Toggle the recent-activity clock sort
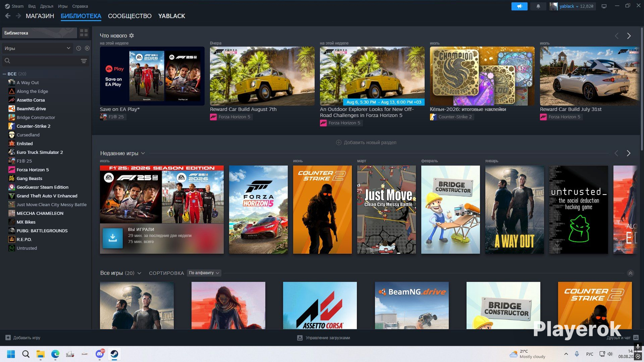Screen dimensions: 644x362 [x=79, y=48]
